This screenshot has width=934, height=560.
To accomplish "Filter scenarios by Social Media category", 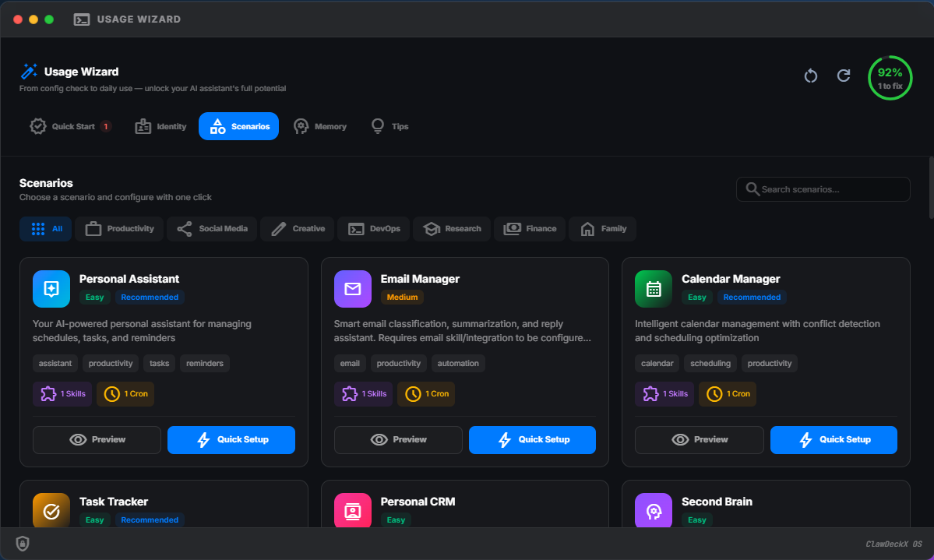I will coord(213,229).
